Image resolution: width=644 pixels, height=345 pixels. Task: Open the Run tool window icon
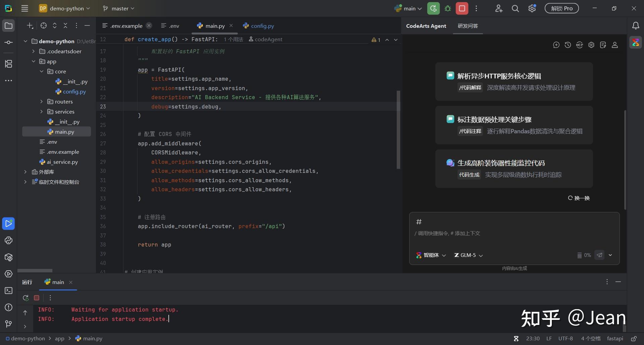[8, 224]
